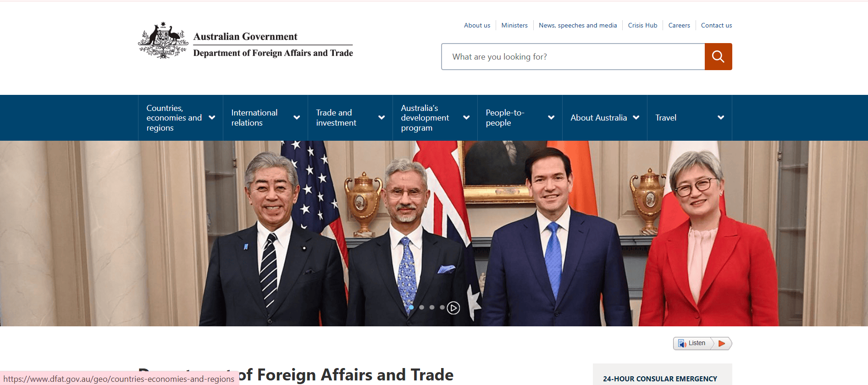
Task: Click the orange search magnifier button
Action: [718, 57]
